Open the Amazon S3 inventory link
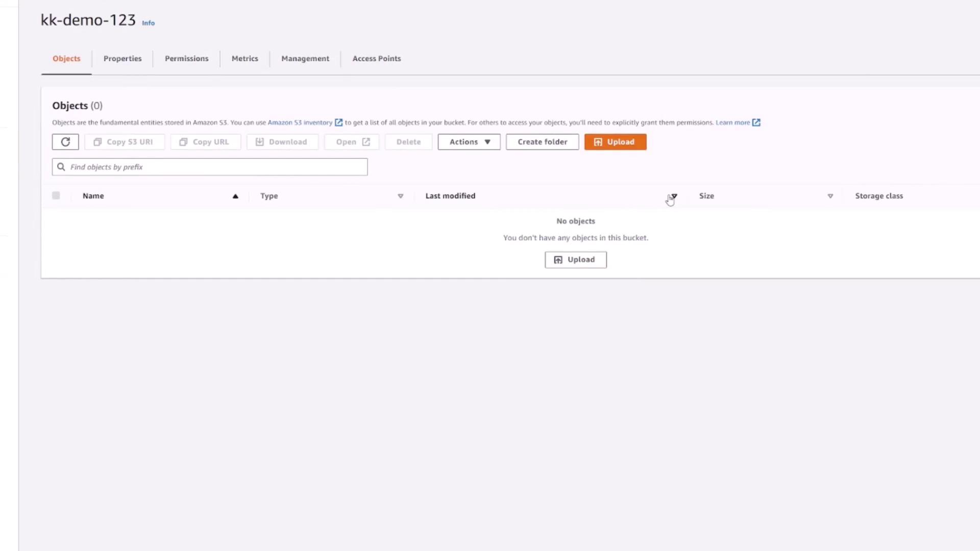This screenshot has width=980, height=551. point(300,122)
